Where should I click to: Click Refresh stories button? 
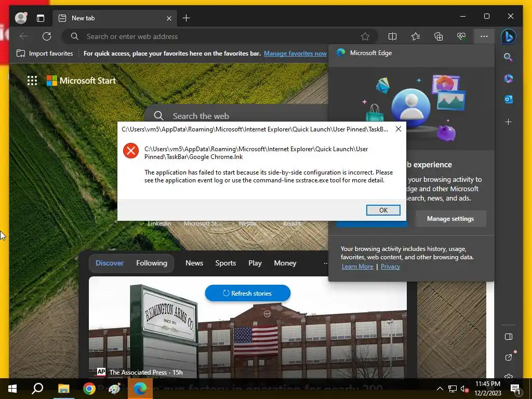[248, 293]
